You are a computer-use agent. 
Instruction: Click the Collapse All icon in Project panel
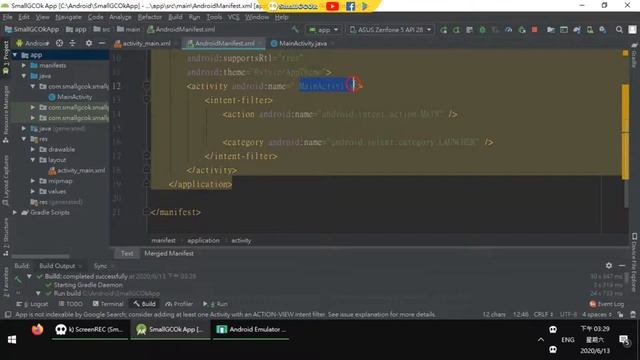[x=73, y=43]
